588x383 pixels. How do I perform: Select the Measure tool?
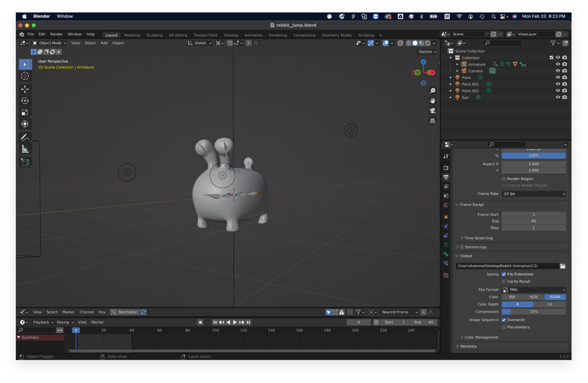25,149
